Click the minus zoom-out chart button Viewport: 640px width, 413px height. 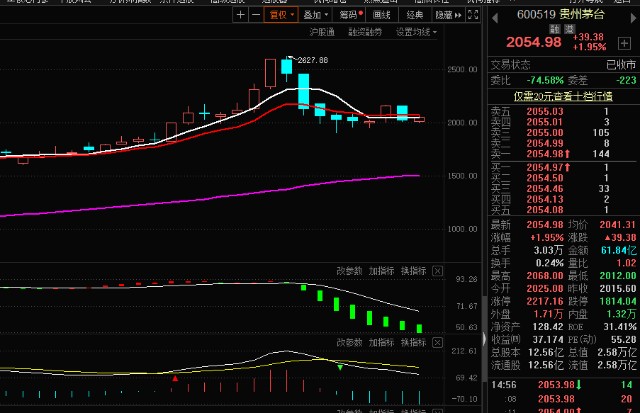(x=255, y=15)
